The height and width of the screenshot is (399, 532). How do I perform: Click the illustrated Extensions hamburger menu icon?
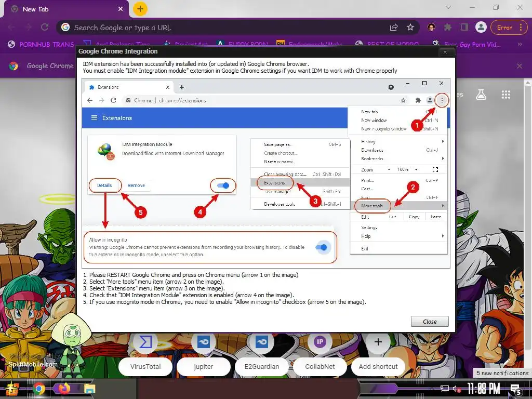(95, 118)
